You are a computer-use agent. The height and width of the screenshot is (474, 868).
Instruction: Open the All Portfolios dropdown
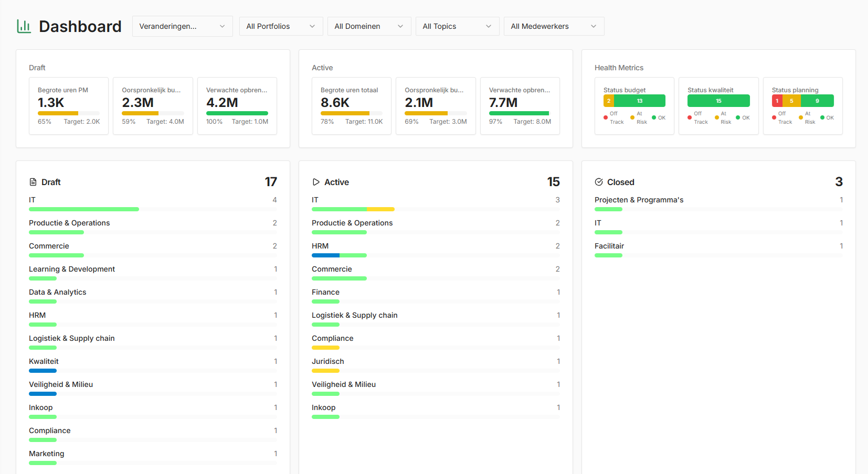(x=281, y=26)
